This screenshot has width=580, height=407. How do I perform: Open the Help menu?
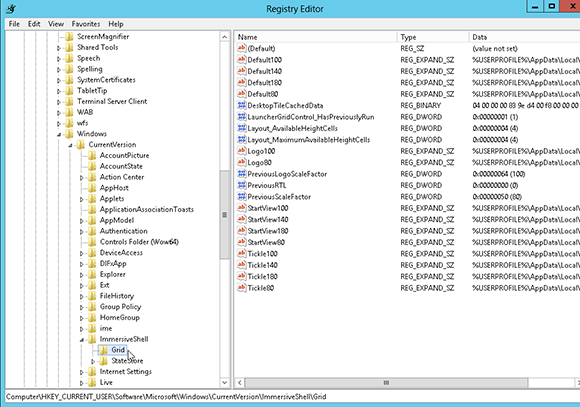coord(116,24)
